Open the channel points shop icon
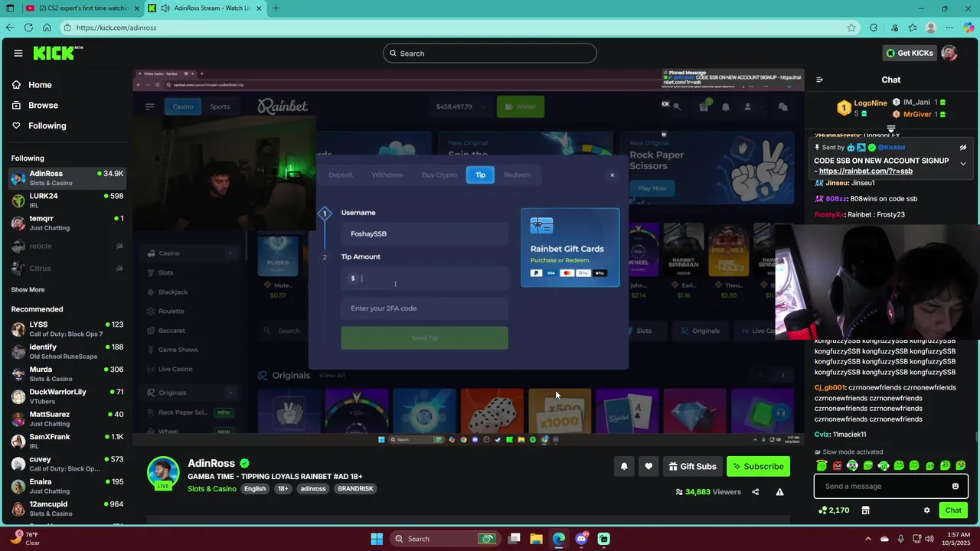This screenshot has height=551, width=980. (x=865, y=510)
